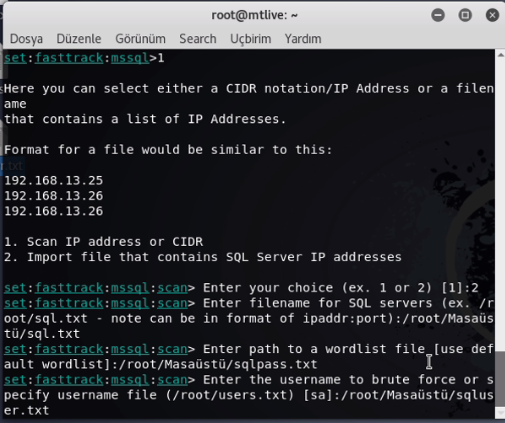This screenshot has width=505, height=423.
Task: Close the root@mtlive terminal window
Action: coord(492,15)
